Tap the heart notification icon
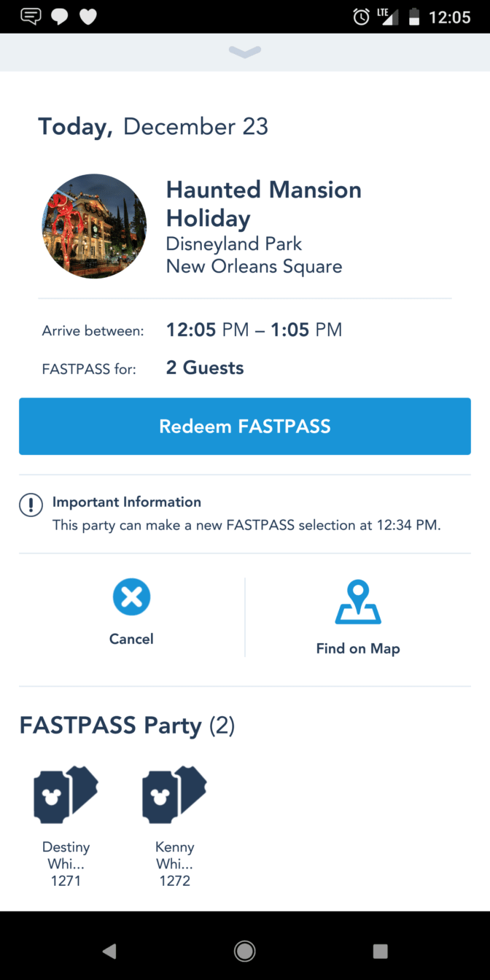The width and height of the screenshot is (490, 980). click(x=88, y=17)
